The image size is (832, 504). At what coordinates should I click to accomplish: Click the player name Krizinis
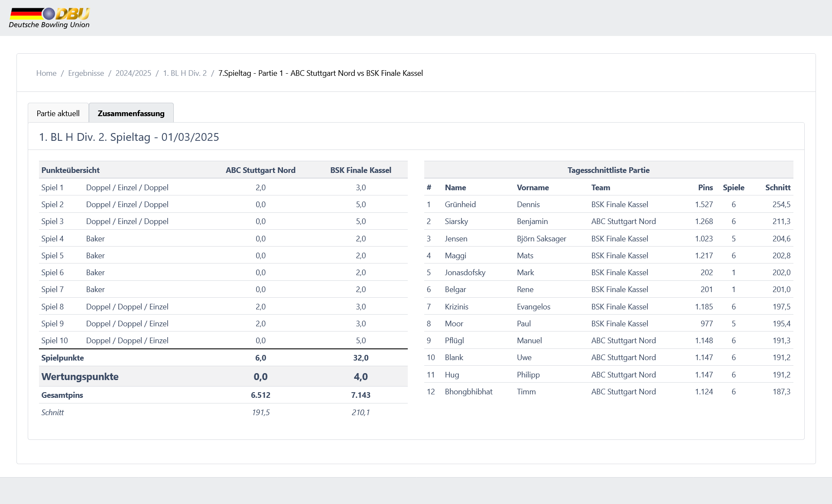[456, 307]
